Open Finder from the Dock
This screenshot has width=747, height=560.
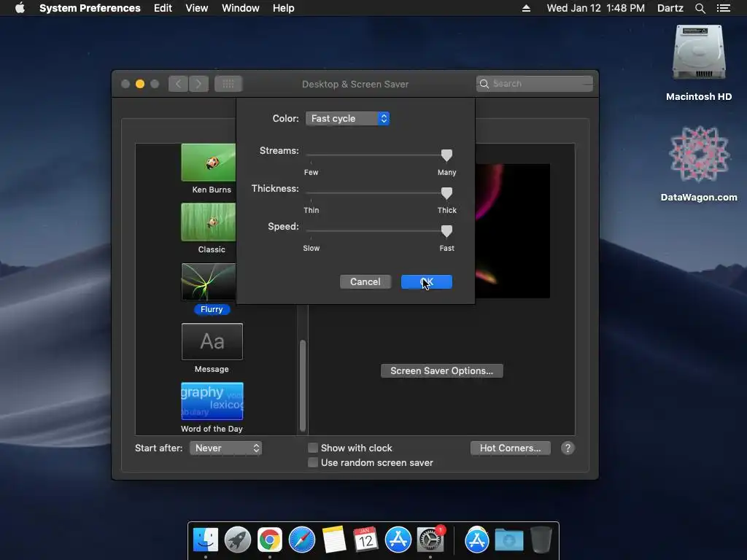tap(206, 540)
